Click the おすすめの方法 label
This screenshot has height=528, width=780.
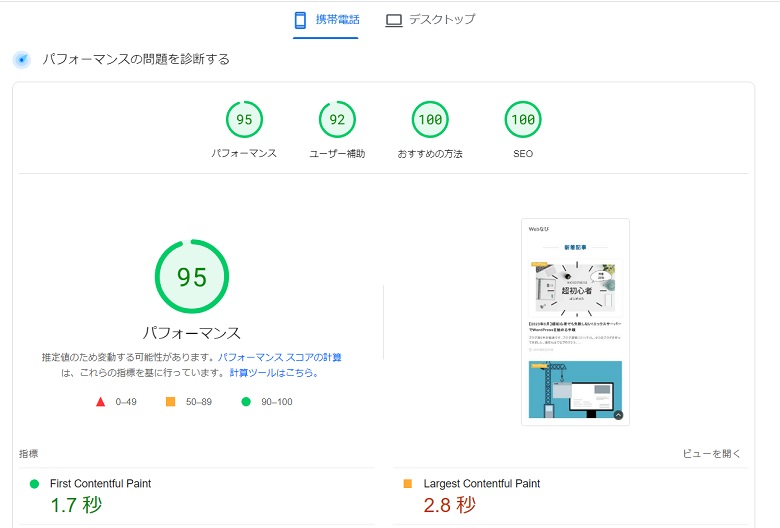point(430,154)
